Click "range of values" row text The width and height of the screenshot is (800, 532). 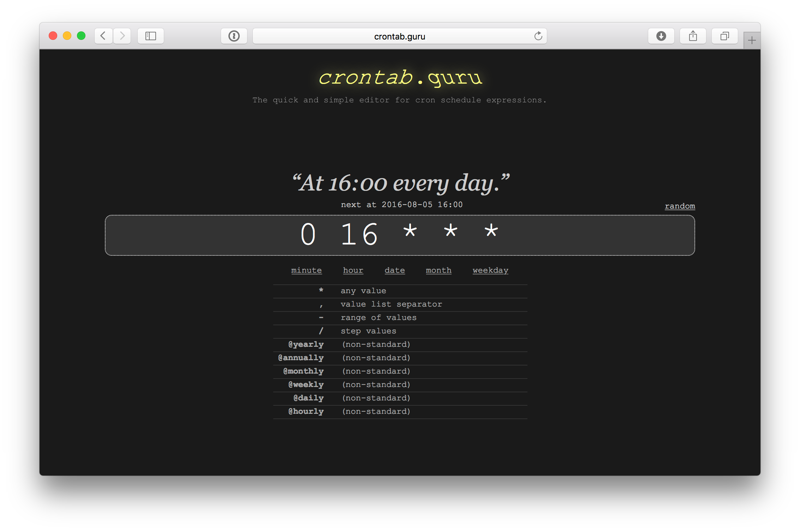click(378, 318)
